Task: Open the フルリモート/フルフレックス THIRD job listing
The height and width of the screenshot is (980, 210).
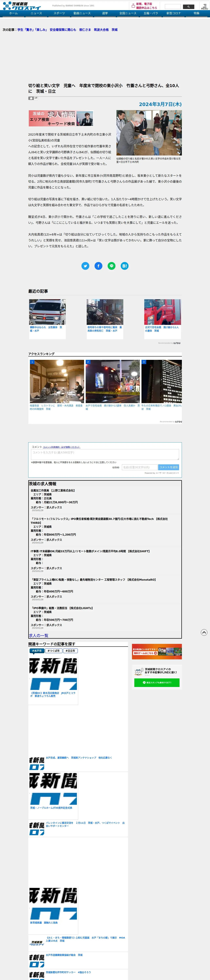Action: 99,521
